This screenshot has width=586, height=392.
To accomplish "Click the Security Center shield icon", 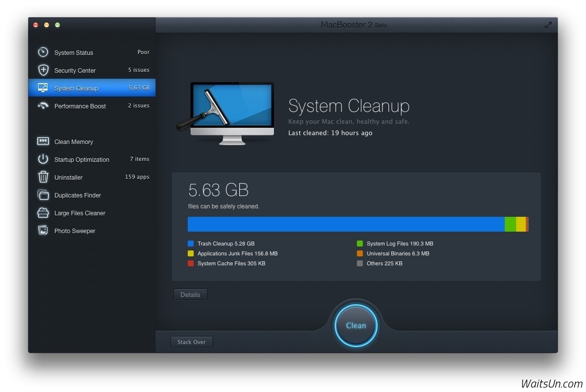I will point(43,70).
